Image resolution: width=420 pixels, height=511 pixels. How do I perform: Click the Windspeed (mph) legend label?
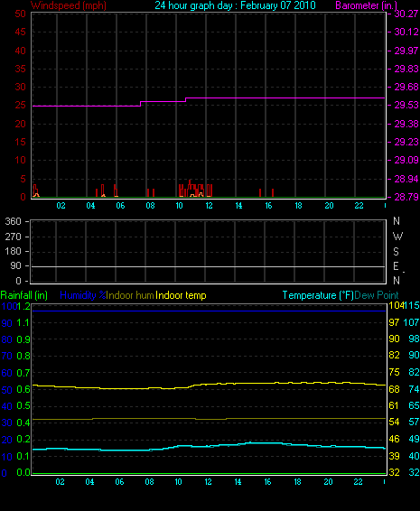pos(69,5)
